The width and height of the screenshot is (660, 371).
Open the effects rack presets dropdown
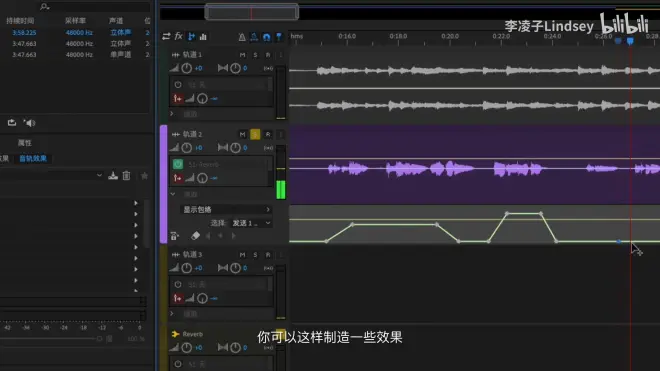point(99,176)
